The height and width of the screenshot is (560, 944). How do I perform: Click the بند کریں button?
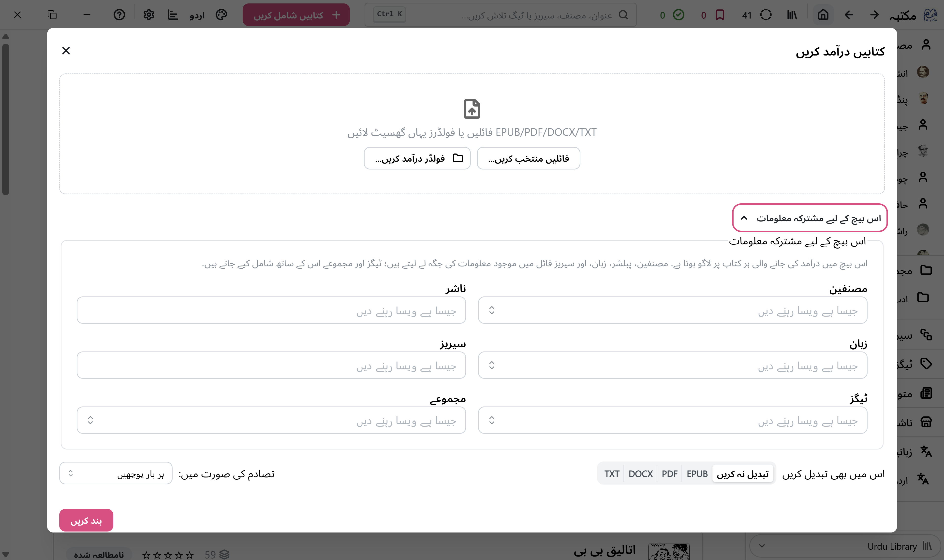pos(86,520)
